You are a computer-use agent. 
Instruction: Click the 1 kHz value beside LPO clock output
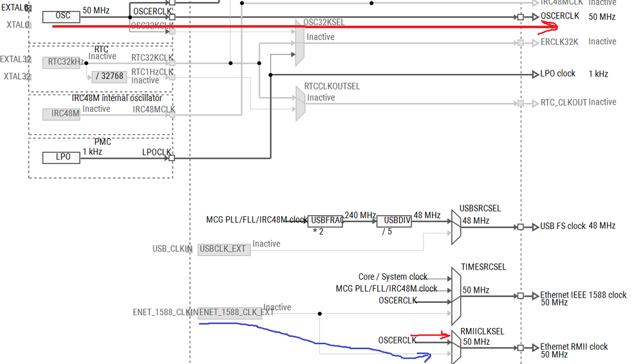(599, 74)
